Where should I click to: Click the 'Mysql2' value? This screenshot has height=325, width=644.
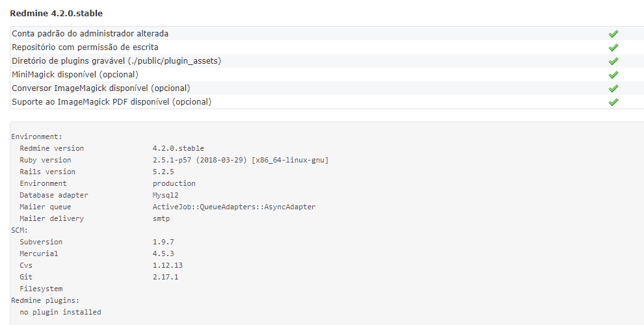165,195
